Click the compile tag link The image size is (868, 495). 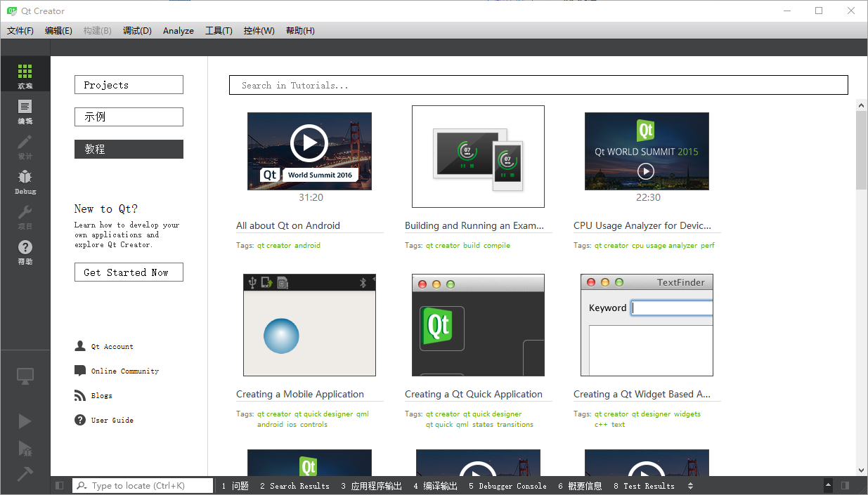pos(497,246)
